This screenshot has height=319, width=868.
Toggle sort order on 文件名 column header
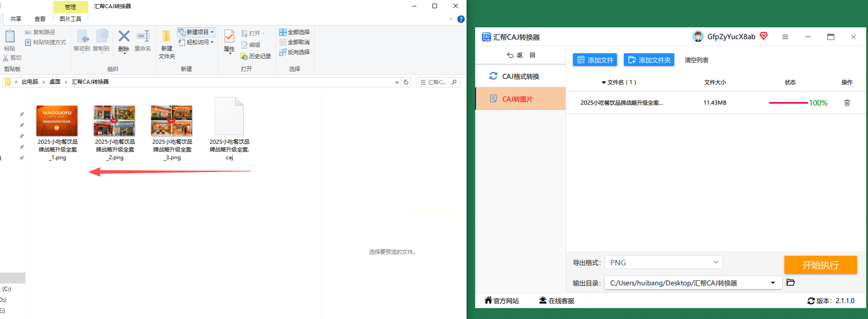(x=618, y=82)
